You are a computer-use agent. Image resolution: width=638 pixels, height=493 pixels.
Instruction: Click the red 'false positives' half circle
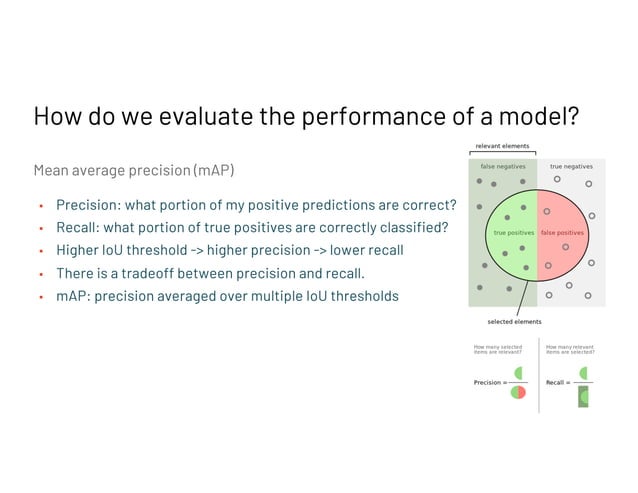(x=563, y=235)
